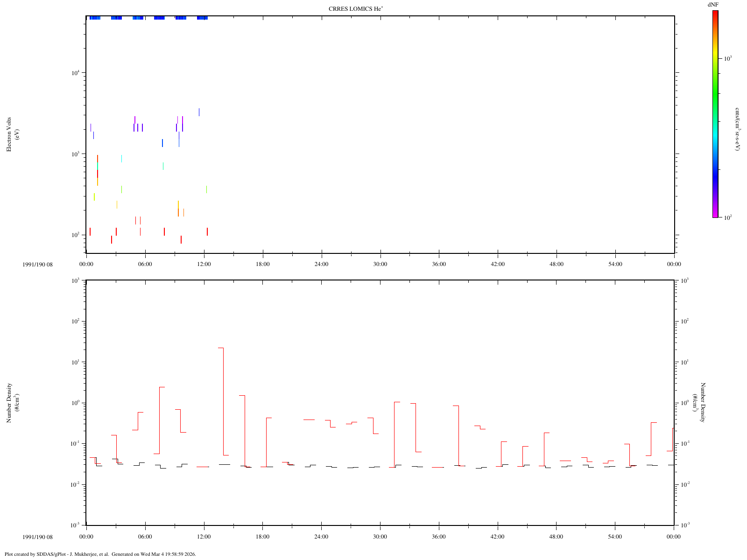This screenshot has width=747, height=560.
Task: Click the SDDAS/gPlot footer credit text
Action: pyautogui.click(x=100, y=554)
